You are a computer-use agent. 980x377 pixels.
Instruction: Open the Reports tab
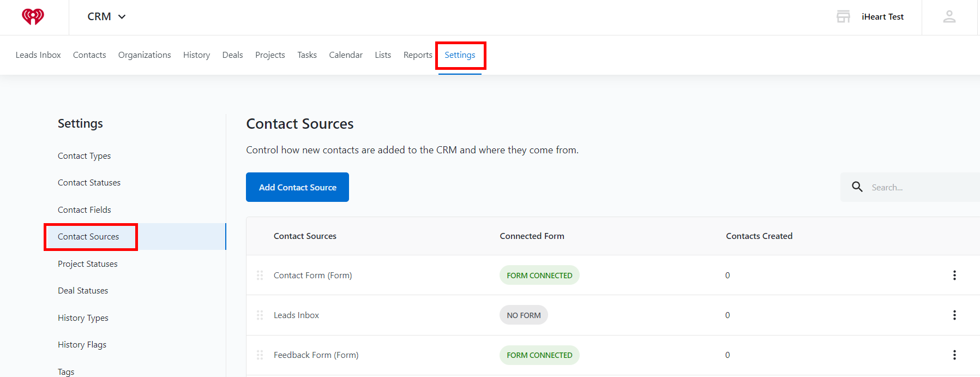418,55
